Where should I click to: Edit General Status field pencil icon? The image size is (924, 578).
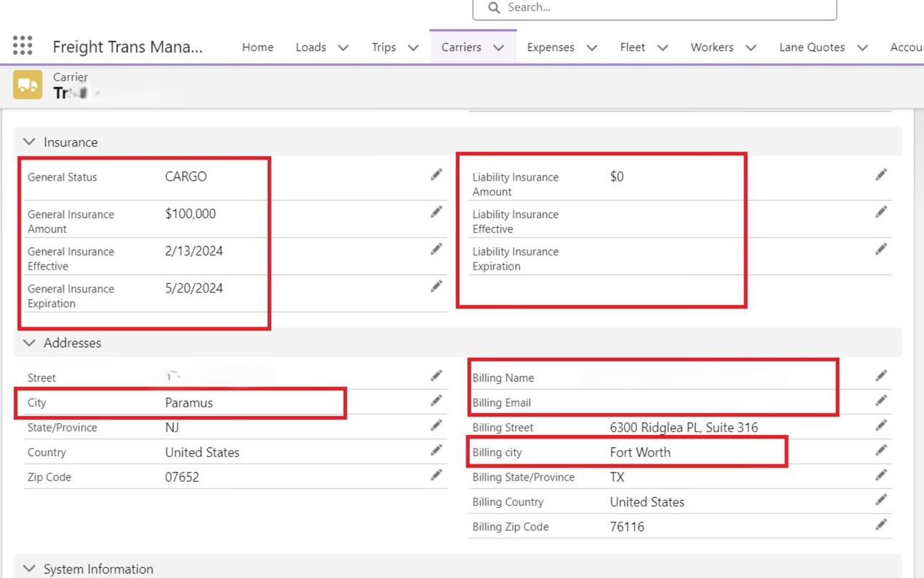click(436, 175)
